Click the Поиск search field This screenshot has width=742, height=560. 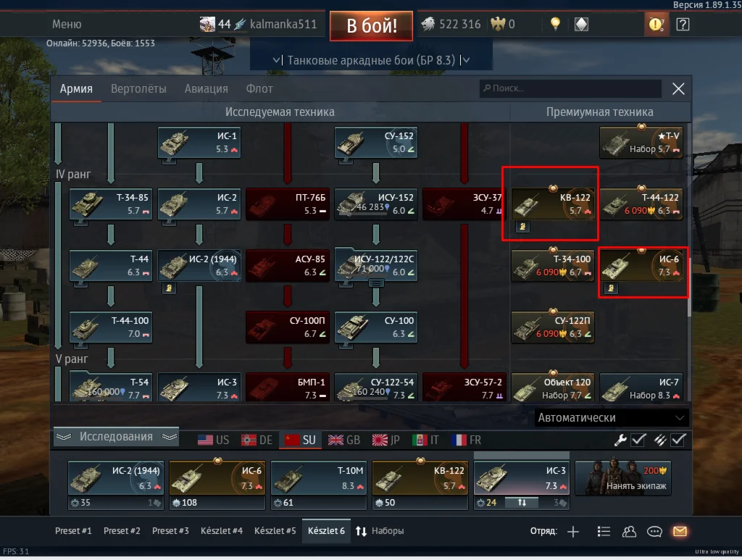pyautogui.click(x=570, y=88)
